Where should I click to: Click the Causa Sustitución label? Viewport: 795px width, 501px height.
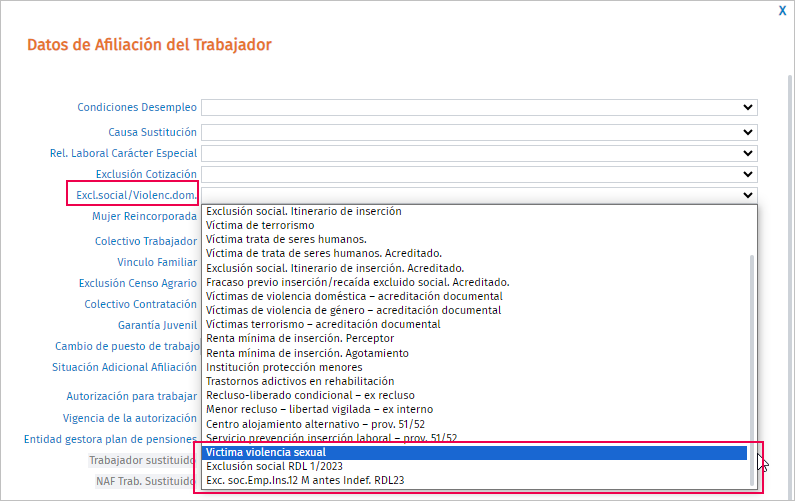tap(153, 132)
